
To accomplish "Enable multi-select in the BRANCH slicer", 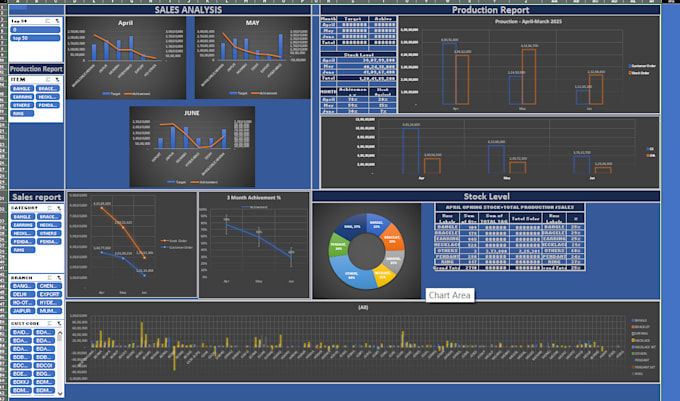I will [49, 278].
